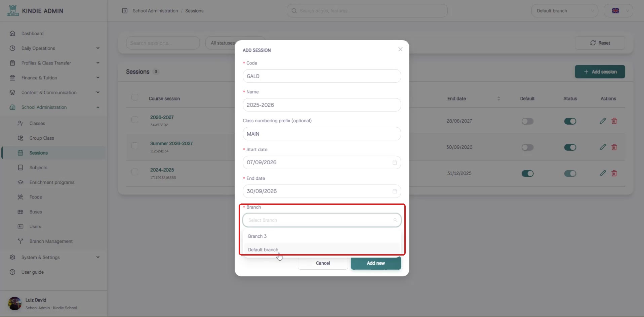Image resolution: width=644 pixels, height=317 pixels.
Task: Click Cancel in the Add Session dialog
Action: click(x=323, y=263)
